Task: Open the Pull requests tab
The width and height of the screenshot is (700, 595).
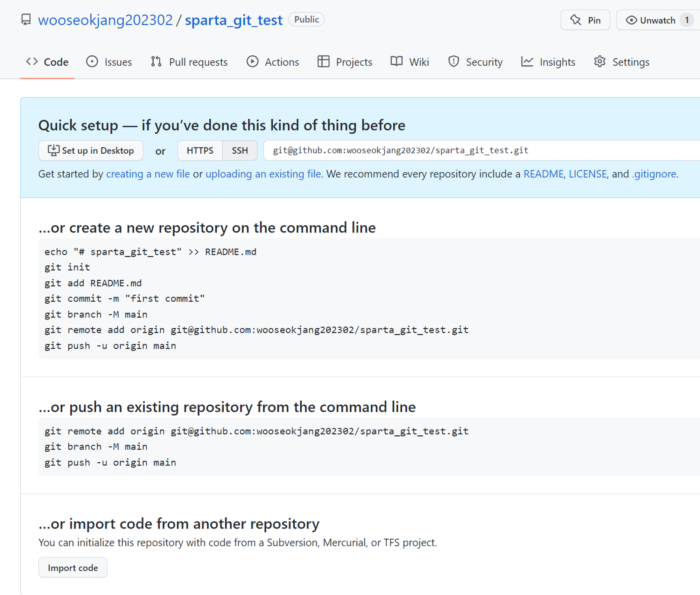Action: coord(189,62)
